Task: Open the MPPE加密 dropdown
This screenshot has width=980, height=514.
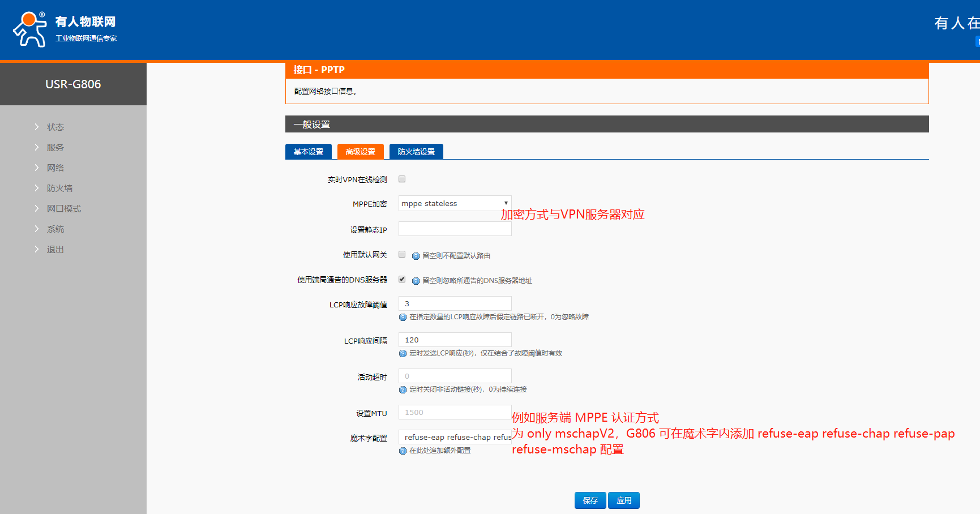Action: click(455, 204)
